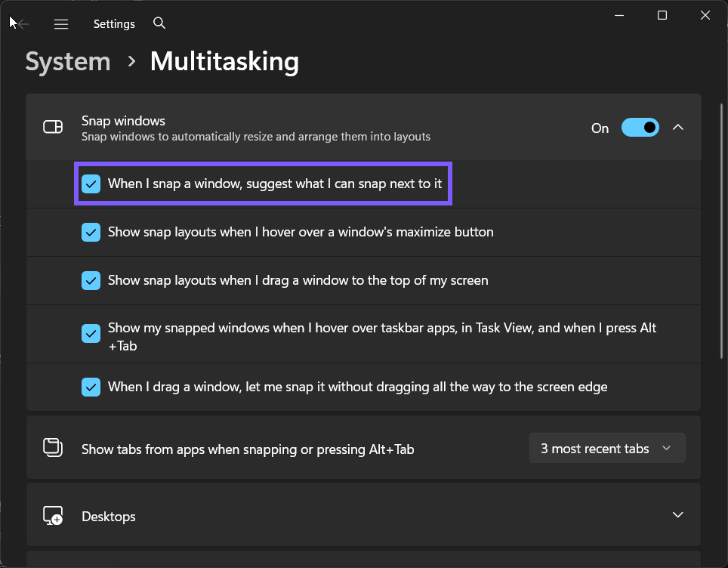Turn off the Snap windows toggle
This screenshot has height=568, width=728.
pos(640,127)
